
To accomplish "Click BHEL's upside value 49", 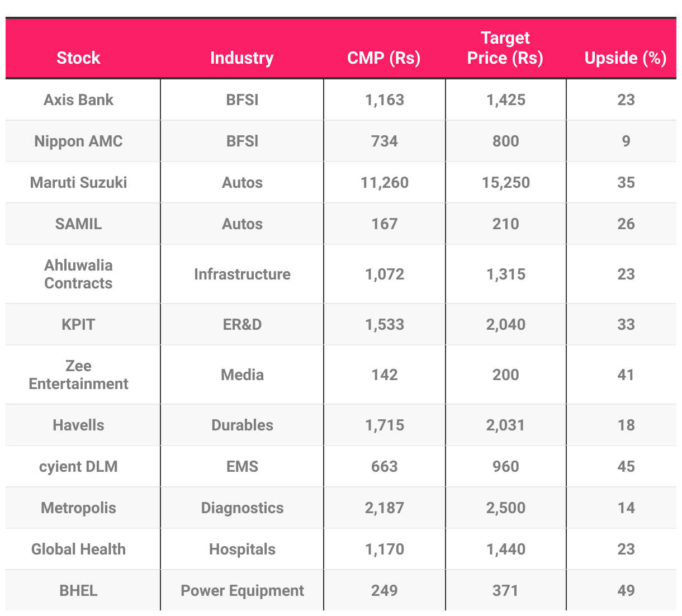I will tap(626, 590).
